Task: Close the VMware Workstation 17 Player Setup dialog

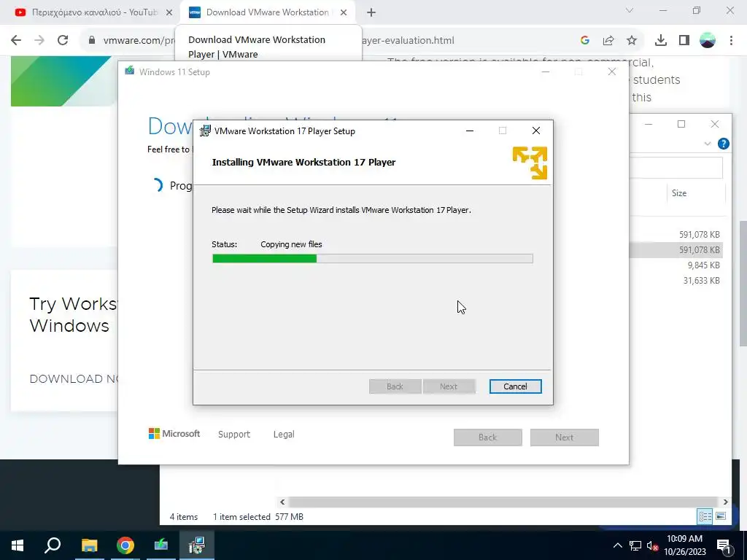Action: tap(536, 131)
